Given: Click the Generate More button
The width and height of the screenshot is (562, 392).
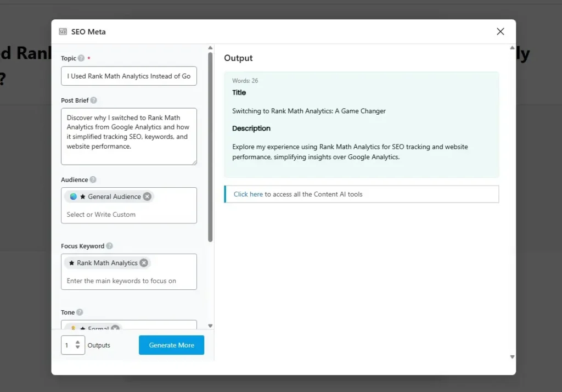Looking at the screenshot, I should tap(171, 345).
